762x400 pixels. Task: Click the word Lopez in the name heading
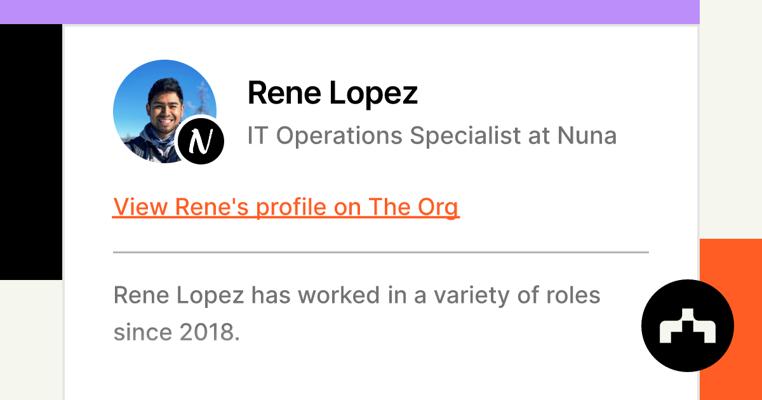375,93
